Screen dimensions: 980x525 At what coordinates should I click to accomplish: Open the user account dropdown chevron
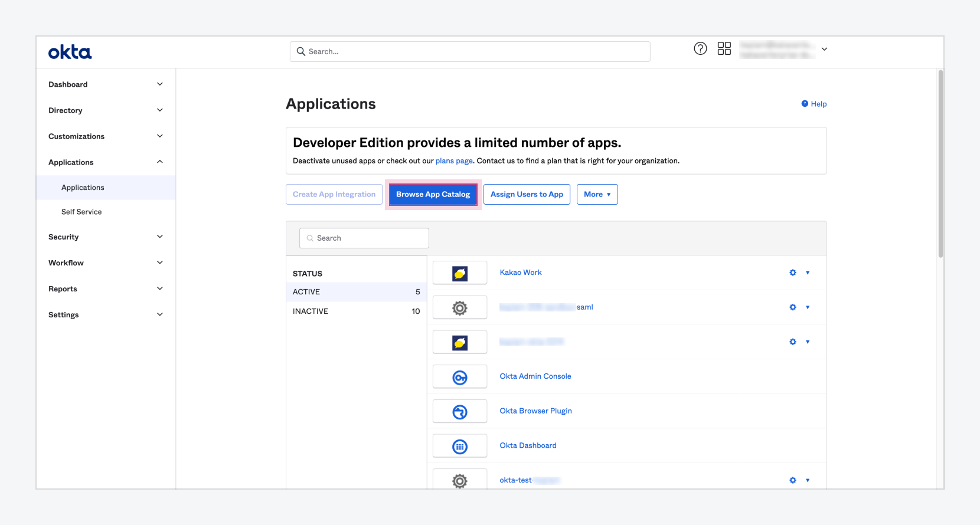[x=825, y=49]
